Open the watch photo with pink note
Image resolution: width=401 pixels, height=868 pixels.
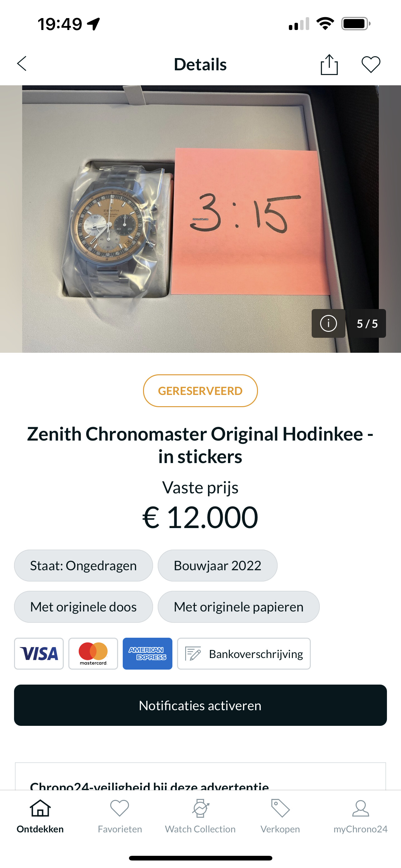point(200,219)
